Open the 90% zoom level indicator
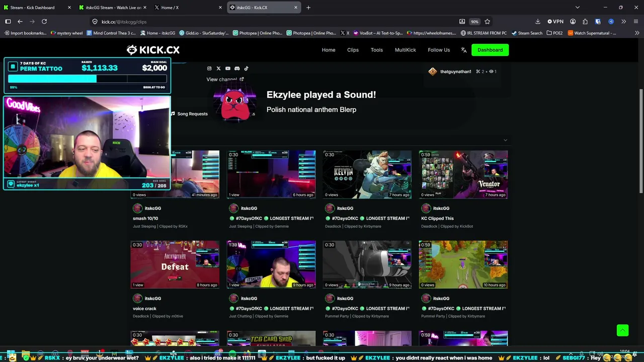This screenshot has height=362, width=644. coord(474,22)
